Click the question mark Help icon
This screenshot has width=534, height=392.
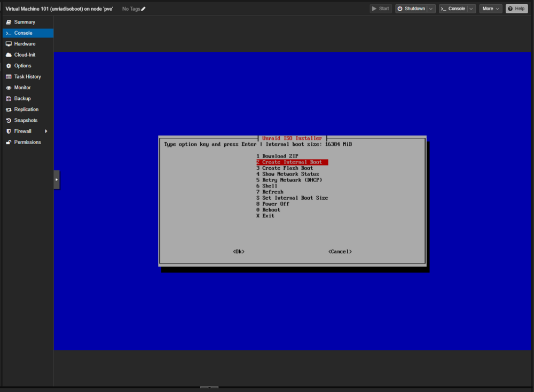pyautogui.click(x=510, y=9)
